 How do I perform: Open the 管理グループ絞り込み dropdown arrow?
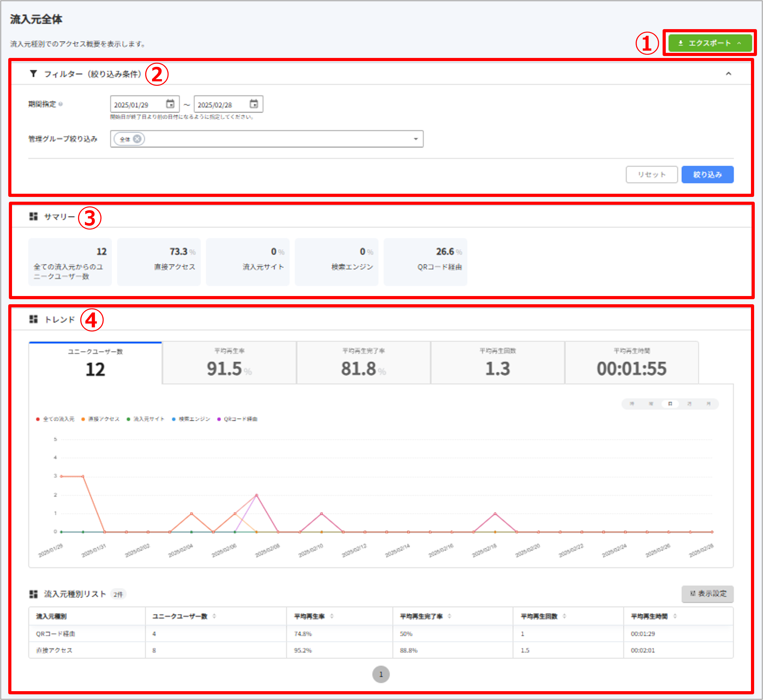416,139
